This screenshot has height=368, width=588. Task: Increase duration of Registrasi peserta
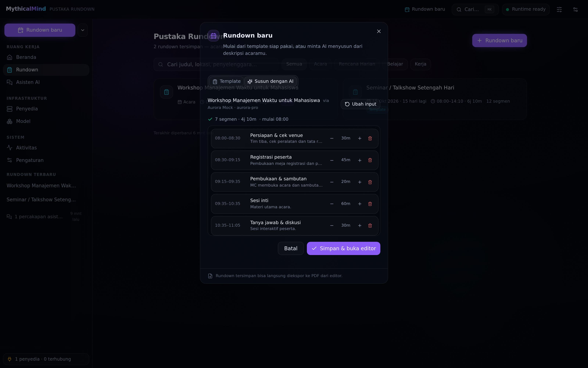coord(360,160)
